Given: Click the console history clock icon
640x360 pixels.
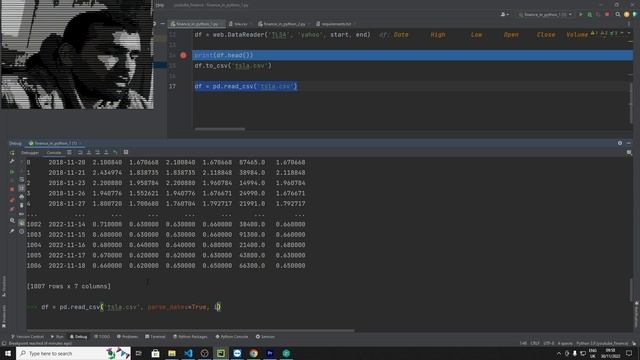Looking at the screenshot, I should [22, 231].
